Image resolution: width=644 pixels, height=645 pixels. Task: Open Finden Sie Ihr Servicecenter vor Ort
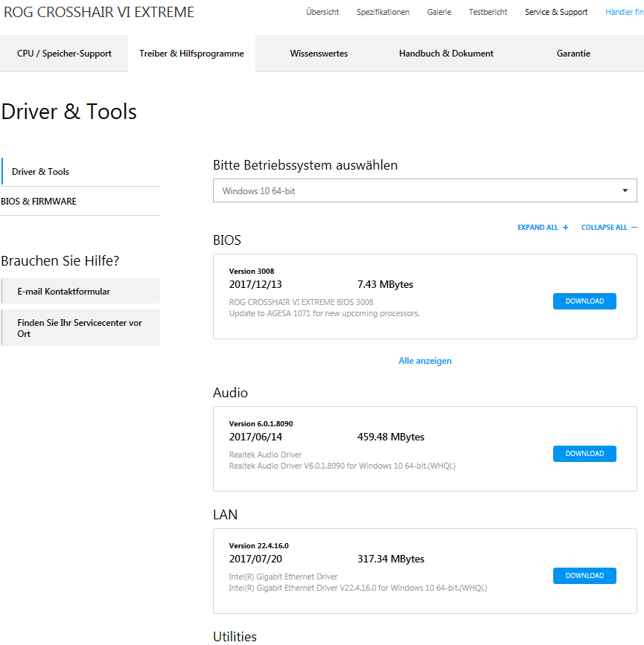[x=80, y=328]
